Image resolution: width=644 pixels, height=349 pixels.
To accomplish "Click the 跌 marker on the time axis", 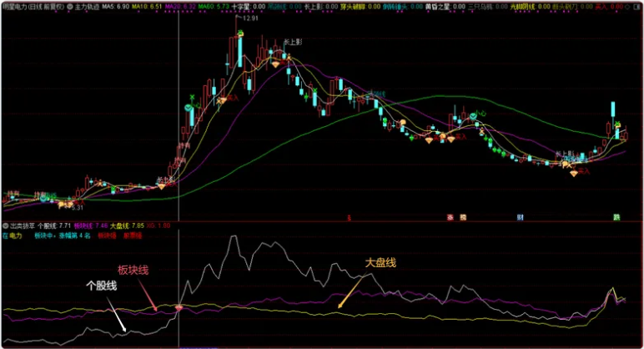I will 616,216.
